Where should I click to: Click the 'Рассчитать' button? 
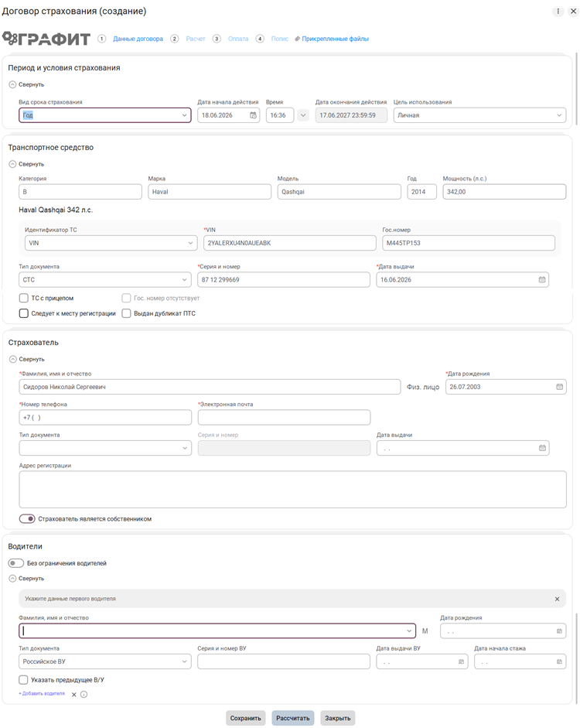coord(293,718)
